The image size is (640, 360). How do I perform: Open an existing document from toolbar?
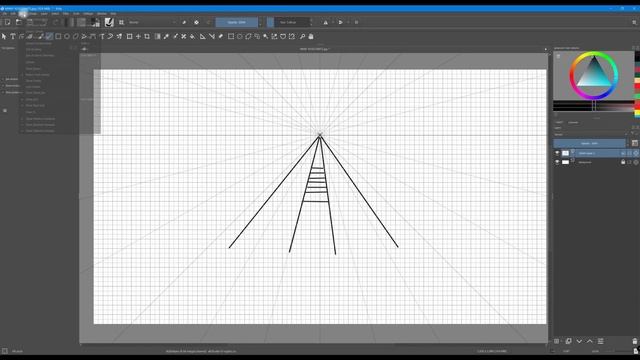[19, 22]
